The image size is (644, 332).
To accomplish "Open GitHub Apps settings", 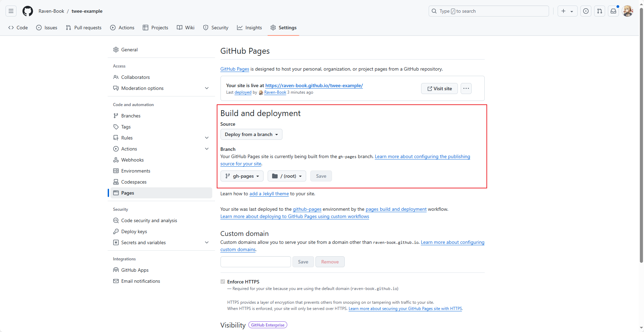I will (x=161, y=270).
